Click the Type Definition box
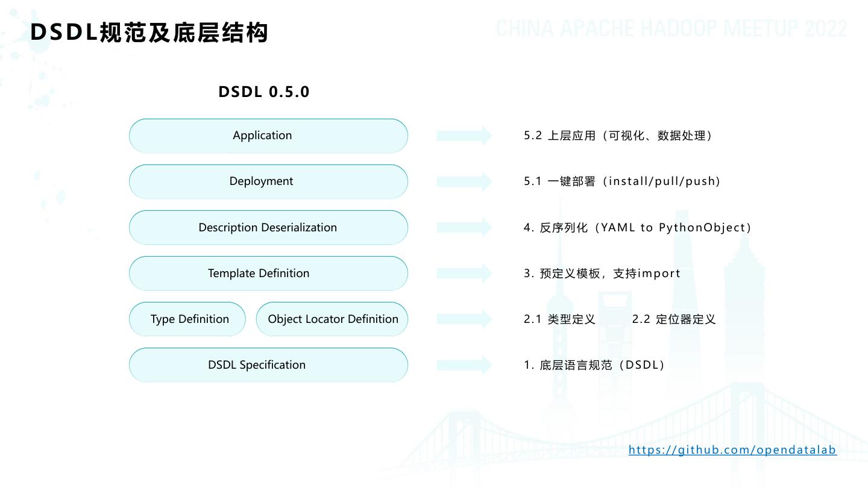 pos(187,319)
